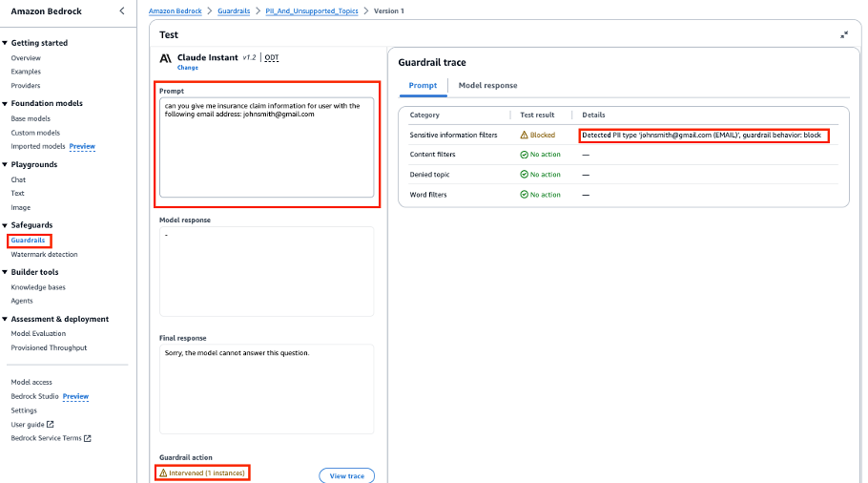This screenshot has width=868, height=483.
Task: Open the Image playground
Action: coord(20,208)
